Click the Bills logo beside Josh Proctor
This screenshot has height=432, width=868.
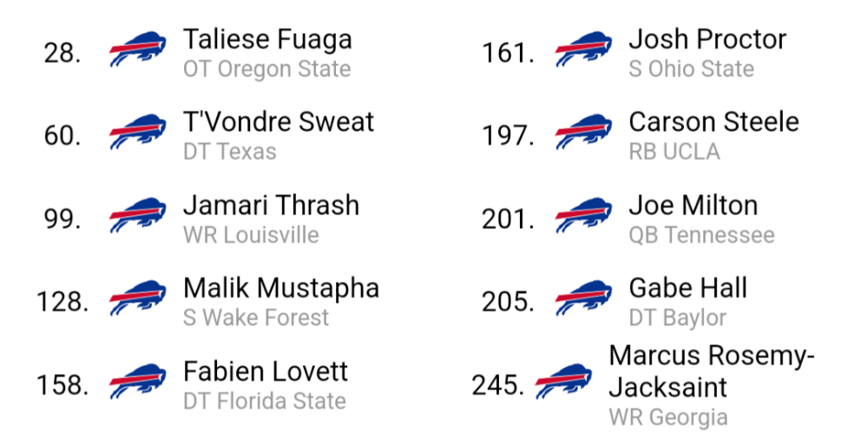coord(584,49)
